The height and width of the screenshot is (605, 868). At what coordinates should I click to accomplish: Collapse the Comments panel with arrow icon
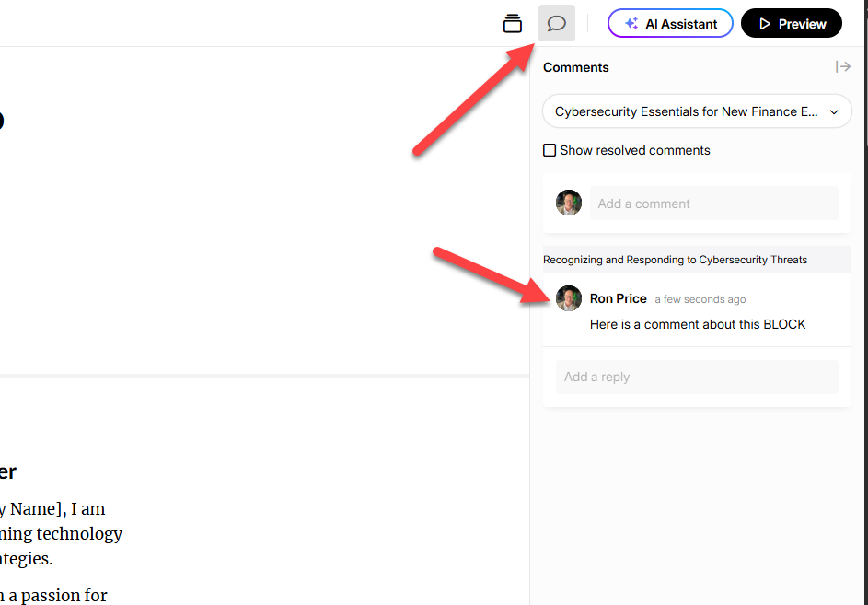(x=842, y=66)
